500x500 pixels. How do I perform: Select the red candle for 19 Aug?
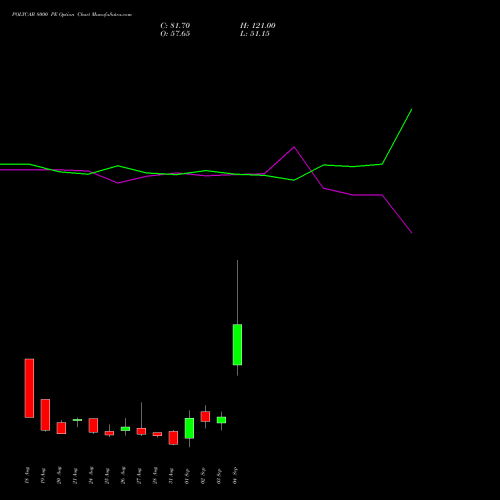click(45, 415)
